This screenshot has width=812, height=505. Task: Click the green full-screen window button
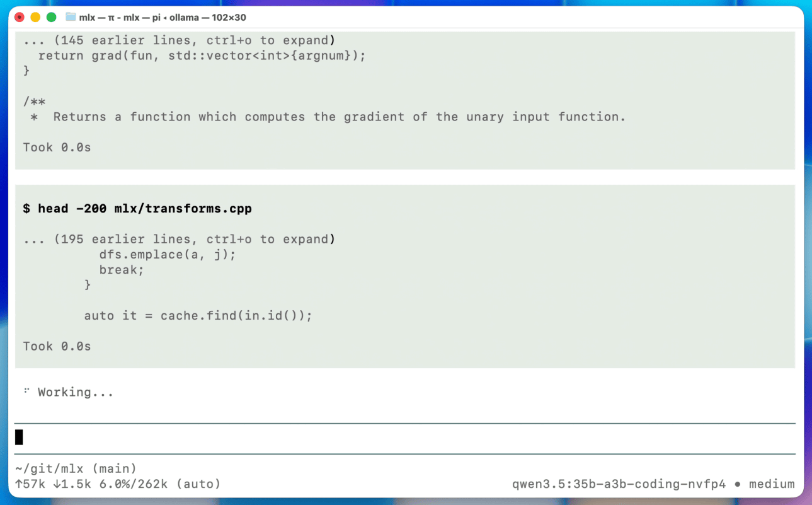(x=51, y=17)
